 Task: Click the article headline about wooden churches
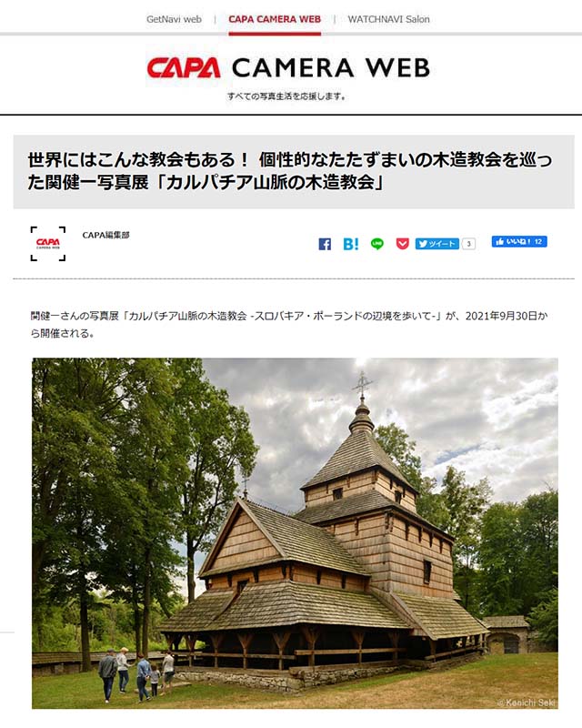click(x=289, y=171)
